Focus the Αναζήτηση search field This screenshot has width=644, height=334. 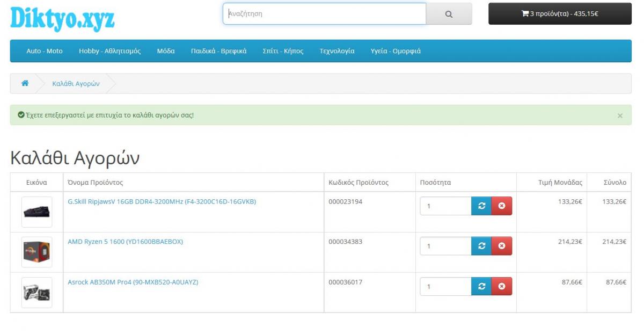click(x=325, y=14)
